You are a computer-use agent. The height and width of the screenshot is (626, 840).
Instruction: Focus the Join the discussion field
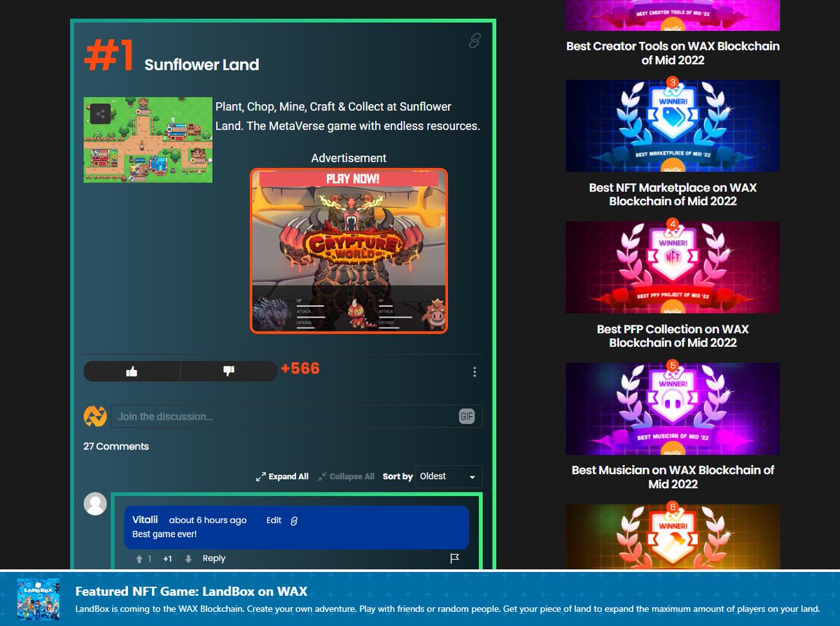[x=283, y=416]
